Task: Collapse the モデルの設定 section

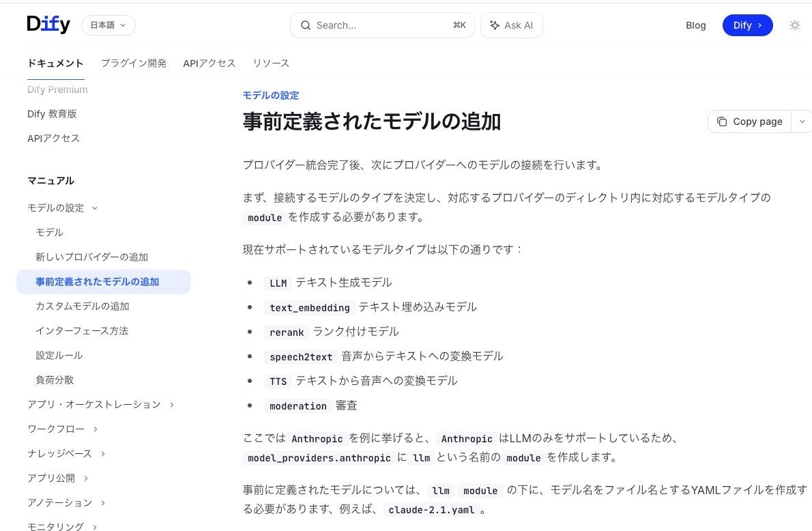Action: coord(63,207)
